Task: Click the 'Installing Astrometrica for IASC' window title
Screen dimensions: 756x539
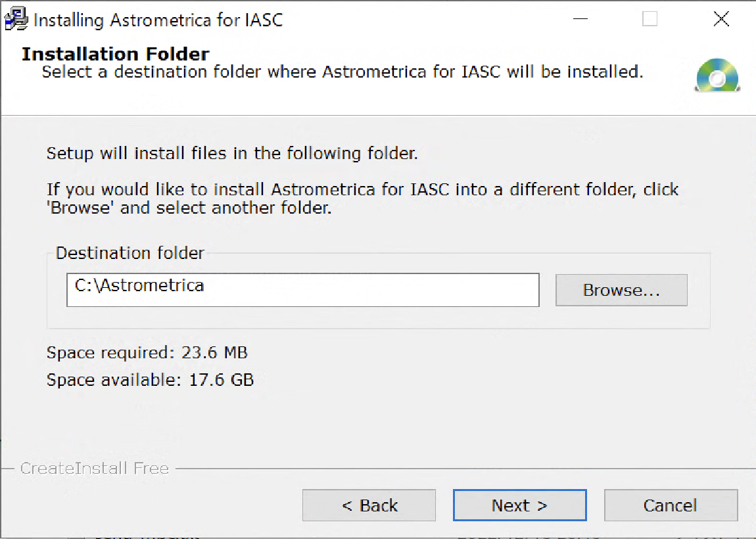Action: [x=158, y=20]
